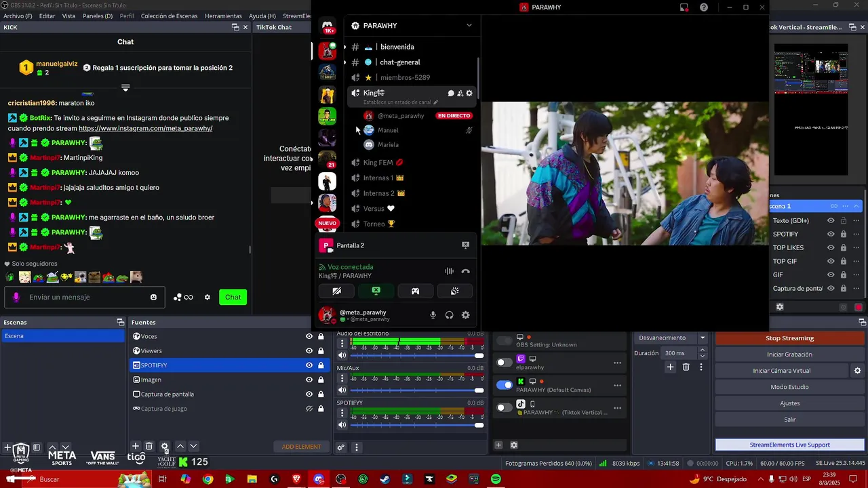The height and width of the screenshot is (488, 868).
Task: Show the Captura de juego source
Action: 309,409
